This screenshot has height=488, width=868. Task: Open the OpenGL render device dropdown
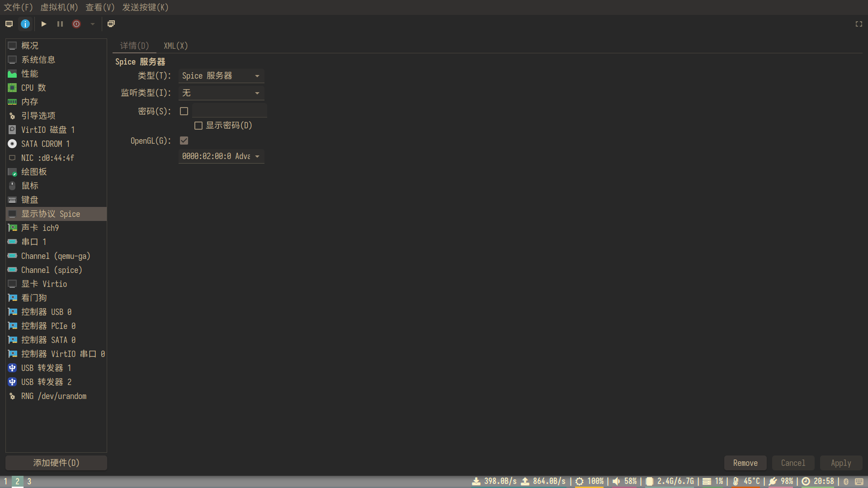[221, 156]
